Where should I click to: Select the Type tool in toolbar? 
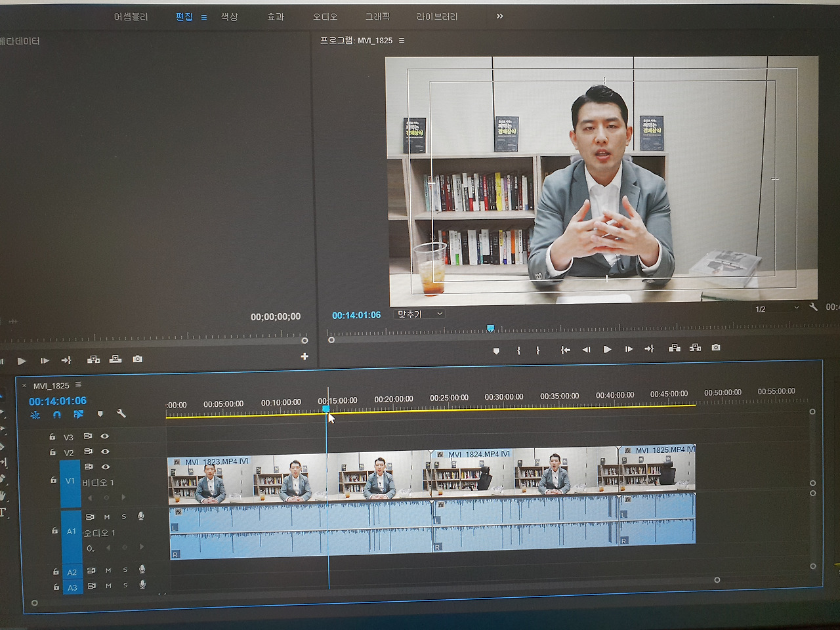tap(3, 513)
